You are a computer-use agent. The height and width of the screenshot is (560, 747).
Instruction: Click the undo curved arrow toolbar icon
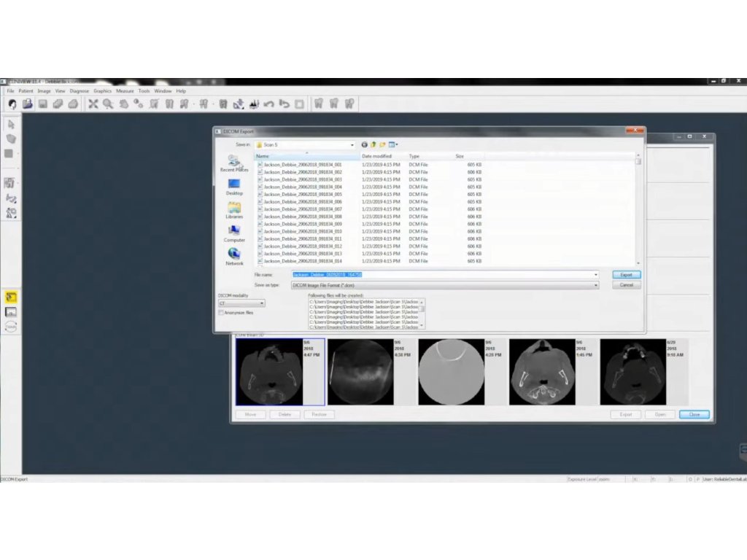pos(268,104)
